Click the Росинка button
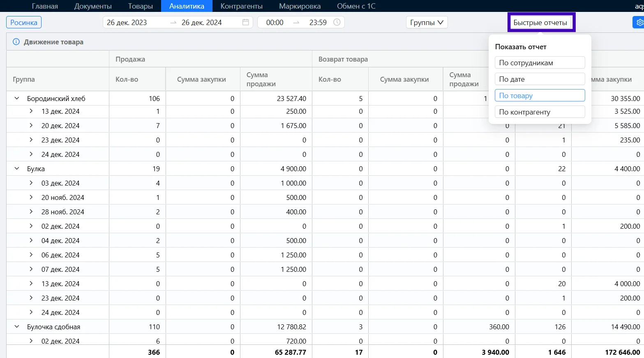Screen dimensions: 644x358 click(x=24, y=22)
